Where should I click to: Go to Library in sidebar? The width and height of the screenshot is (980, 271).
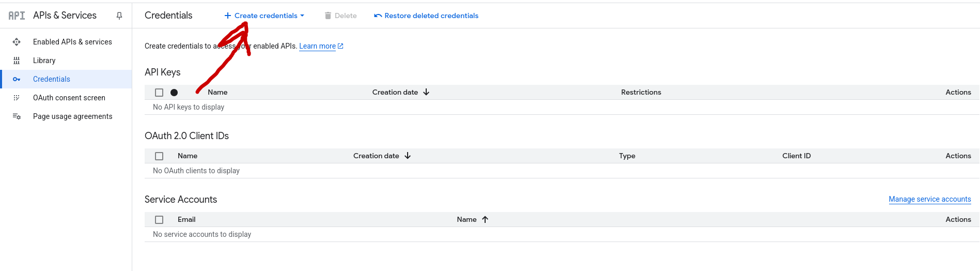tap(44, 61)
